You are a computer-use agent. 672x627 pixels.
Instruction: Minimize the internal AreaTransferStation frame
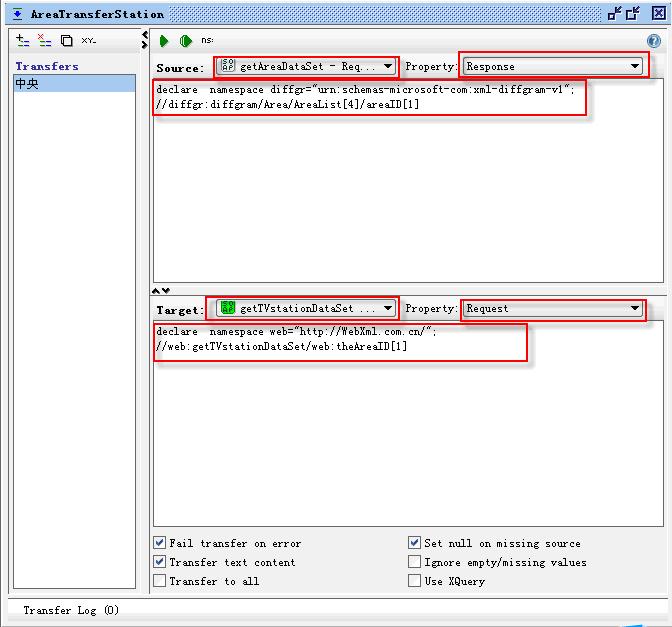click(614, 14)
